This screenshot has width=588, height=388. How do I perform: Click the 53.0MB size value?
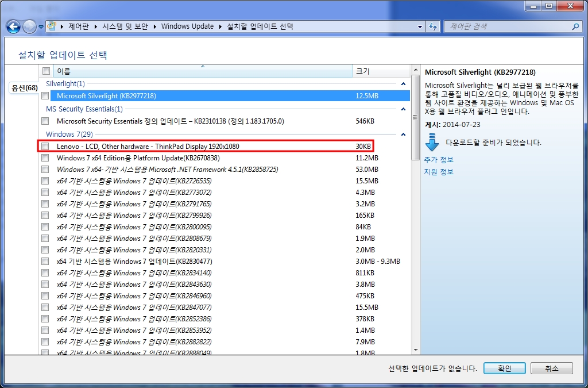click(367, 170)
